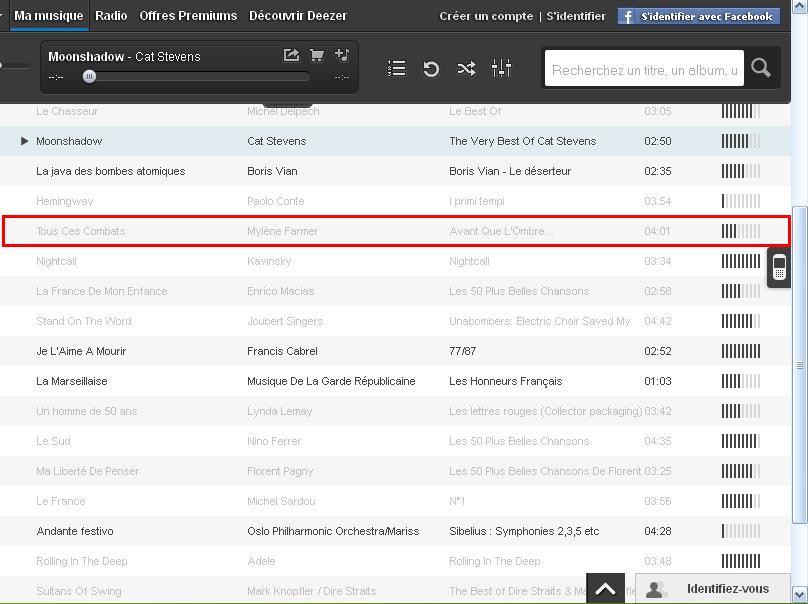The height and width of the screenshot is (604, 808).
Task: Select Andante festivo track
Action: [75, 531]
